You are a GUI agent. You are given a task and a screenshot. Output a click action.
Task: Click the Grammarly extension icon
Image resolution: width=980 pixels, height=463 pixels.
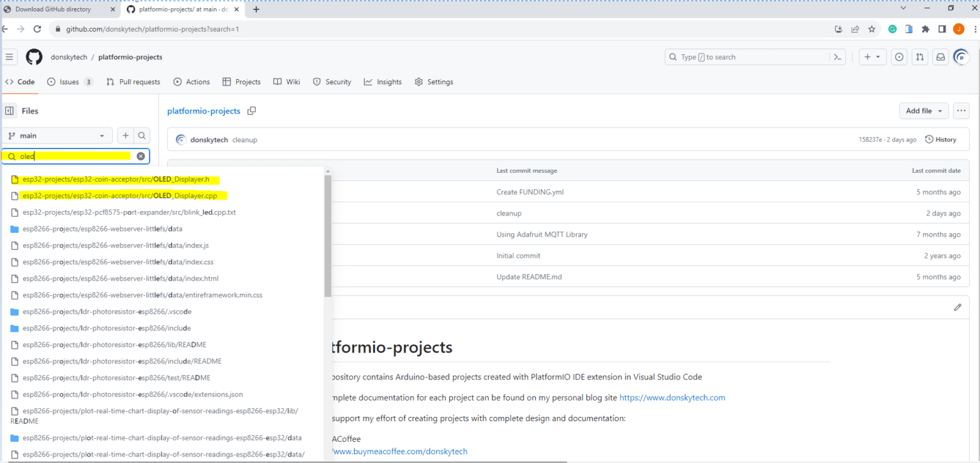[x=892, y=29]
